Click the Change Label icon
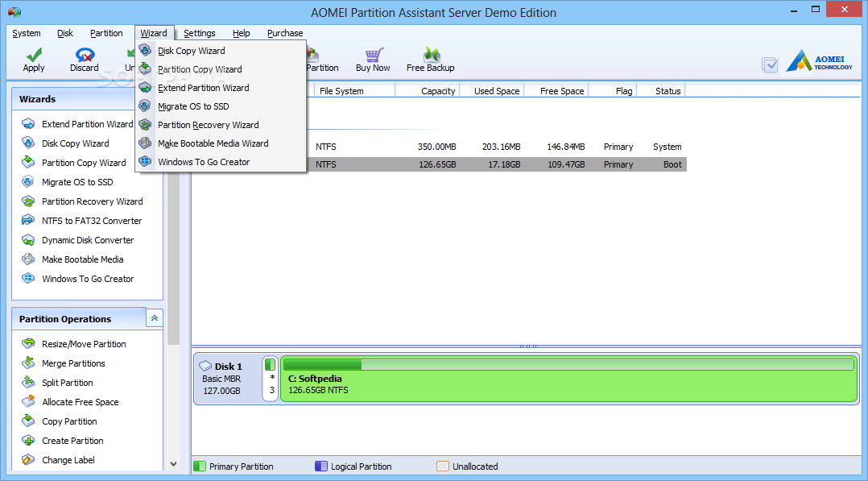 point(28,460)
